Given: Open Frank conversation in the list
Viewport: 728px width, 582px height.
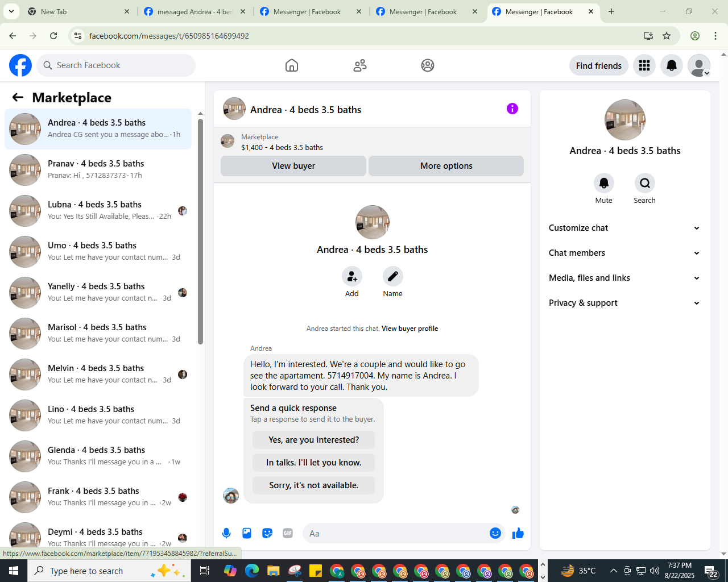Looking at the screenshot, I should [x=98, y=497].
